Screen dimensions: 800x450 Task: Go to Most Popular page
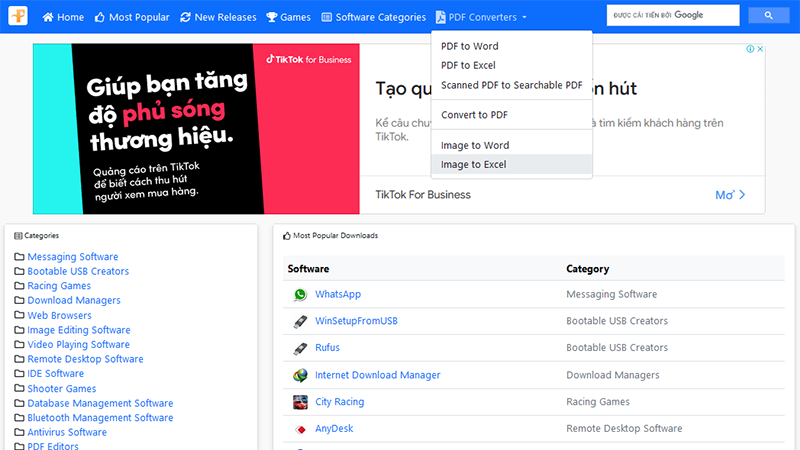coord(132,17)
